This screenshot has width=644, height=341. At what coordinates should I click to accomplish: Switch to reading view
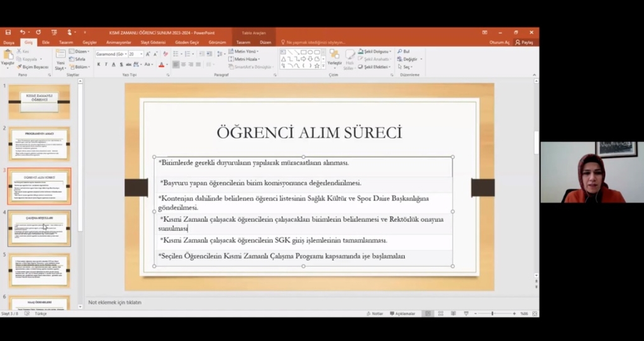point(453,313)
